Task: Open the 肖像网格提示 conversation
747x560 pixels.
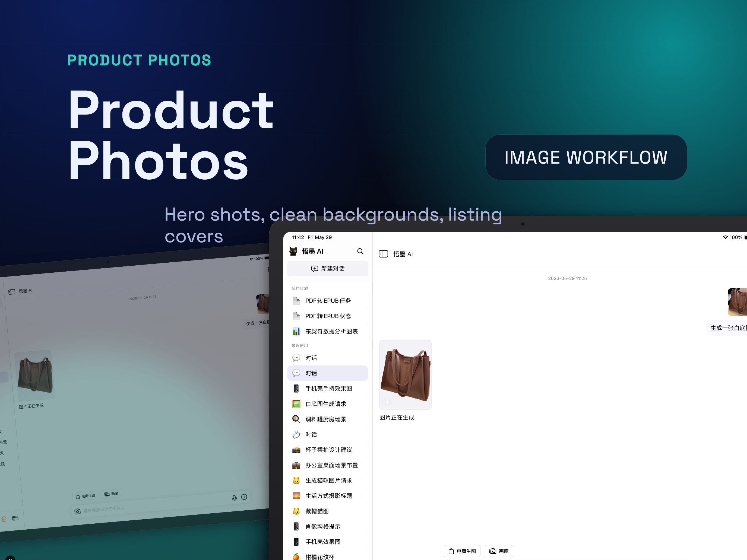Action: [x=328, y=527]
